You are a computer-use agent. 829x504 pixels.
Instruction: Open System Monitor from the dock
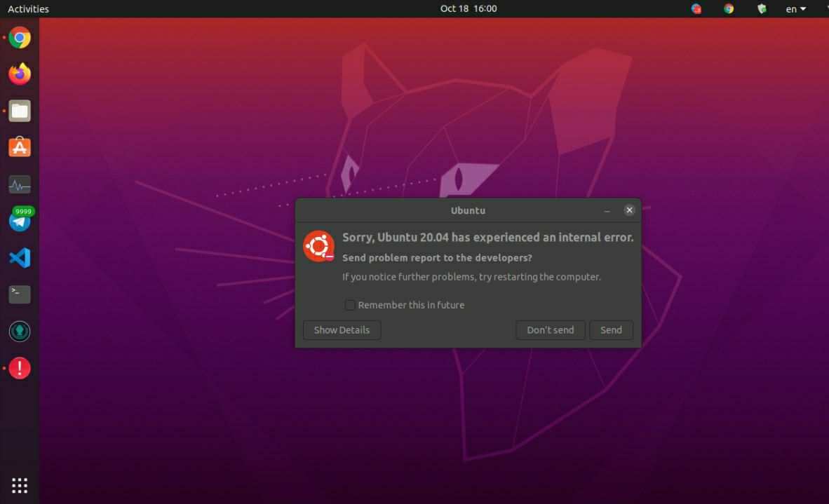click(x=20, y=184)
